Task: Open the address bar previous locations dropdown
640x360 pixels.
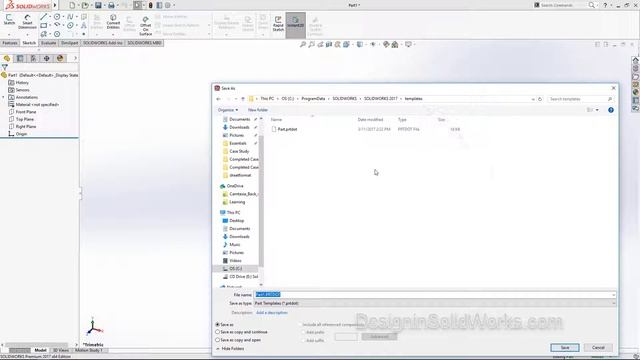Action: [x=533, y=99]
